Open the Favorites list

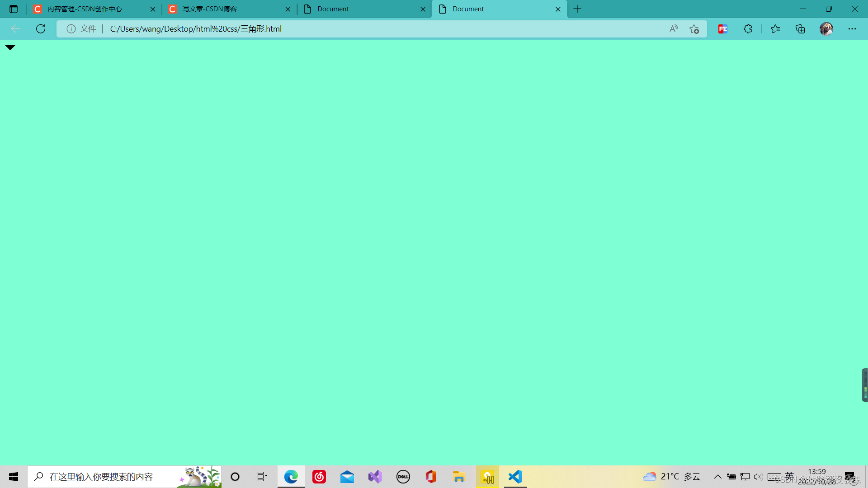[x=775, y=29]
